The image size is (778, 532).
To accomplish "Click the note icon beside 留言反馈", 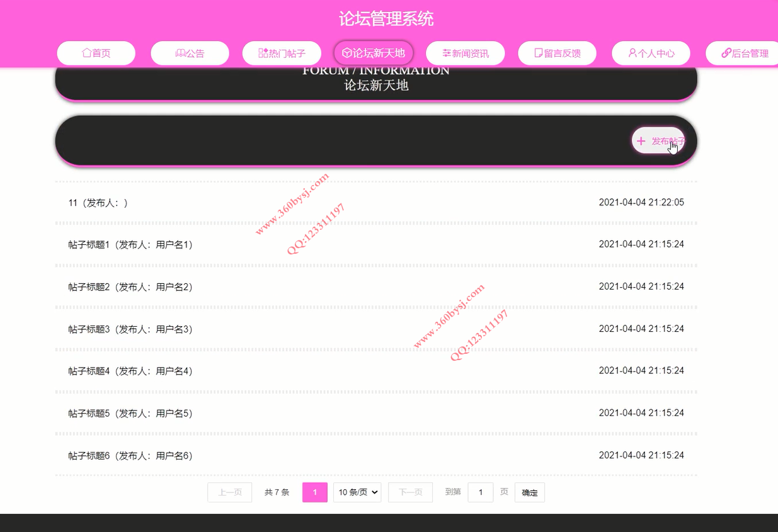I will [539, 53].
